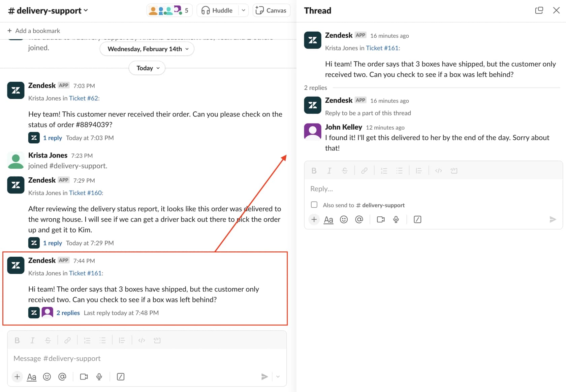
Task: Click John Kelley's avatar in thread
Action: coord(313,132)
